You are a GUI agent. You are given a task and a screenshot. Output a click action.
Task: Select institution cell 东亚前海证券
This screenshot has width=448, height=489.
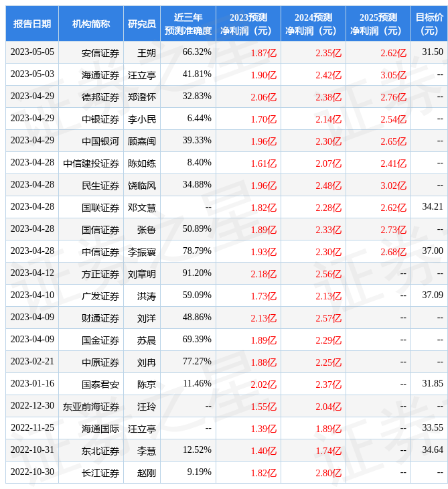pos(91,407)
